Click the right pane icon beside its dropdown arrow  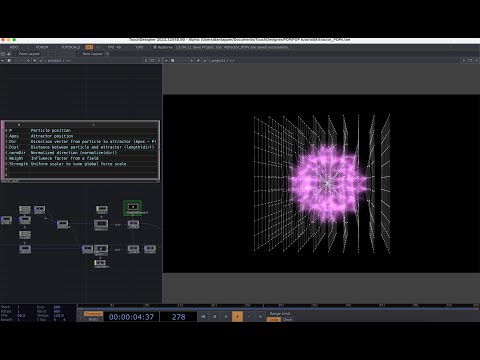point(172,61)
